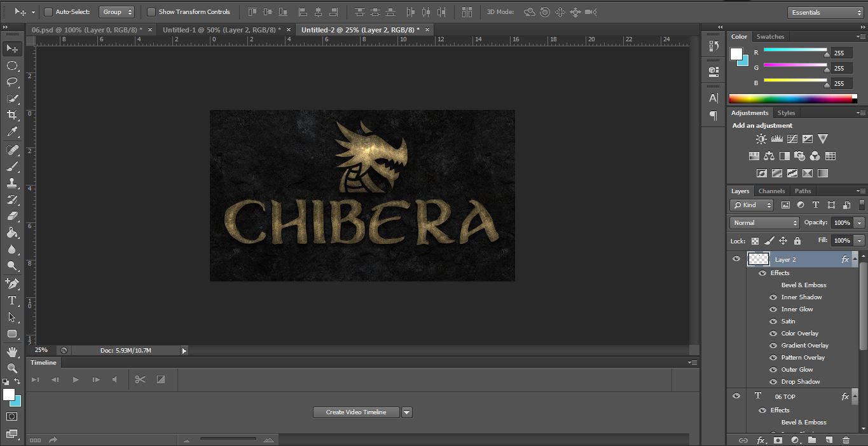The width and height of the screenshot is (868, 446).
Task: Enable Show Transform Controls checkbox
Action: click(x=151, y=11)
